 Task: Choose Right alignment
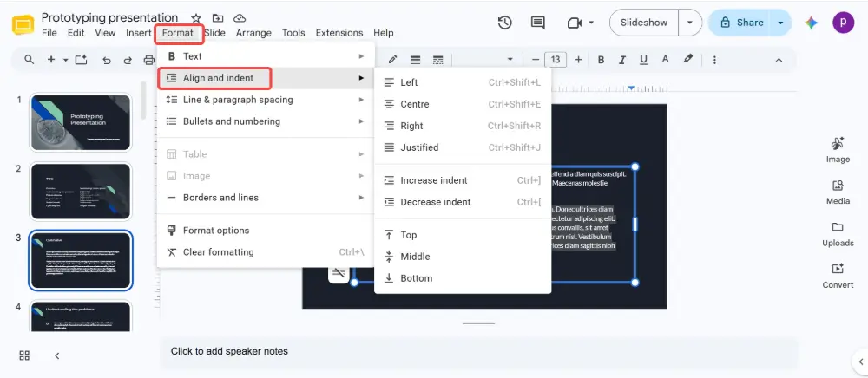pyautogui.click(x=463, y=126)
